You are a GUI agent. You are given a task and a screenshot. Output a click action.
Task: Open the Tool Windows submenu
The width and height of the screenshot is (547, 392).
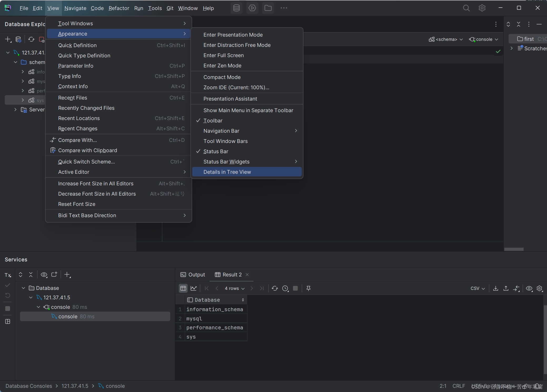pyautogui.click(x=118, y=23)
